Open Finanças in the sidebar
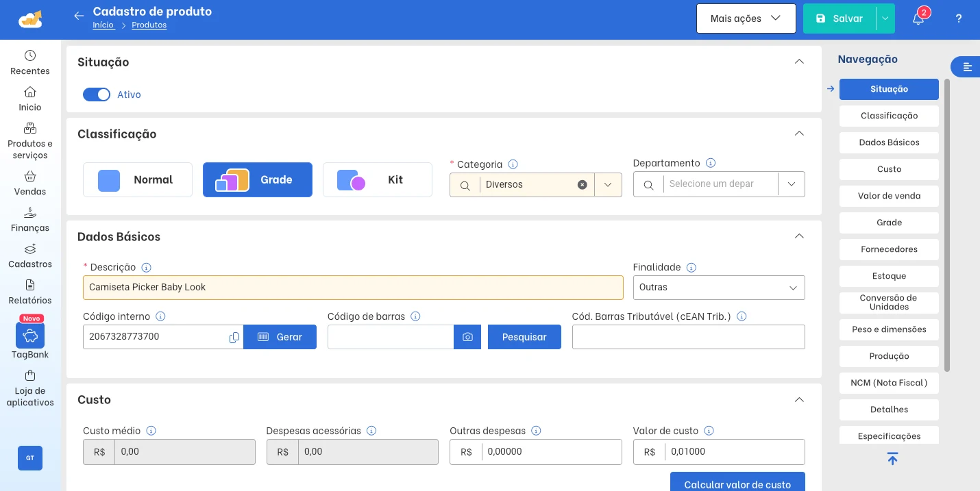This screenshot has width=980, height=491. tap(30, 220)
